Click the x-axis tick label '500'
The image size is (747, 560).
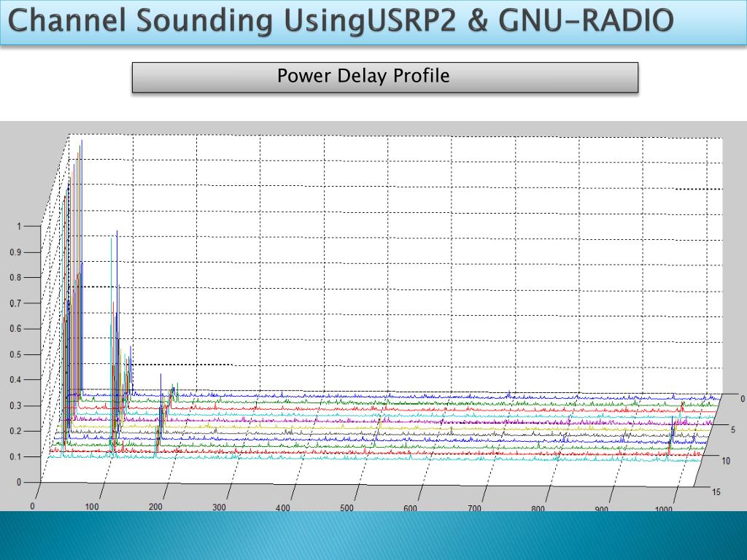(347, 507)
